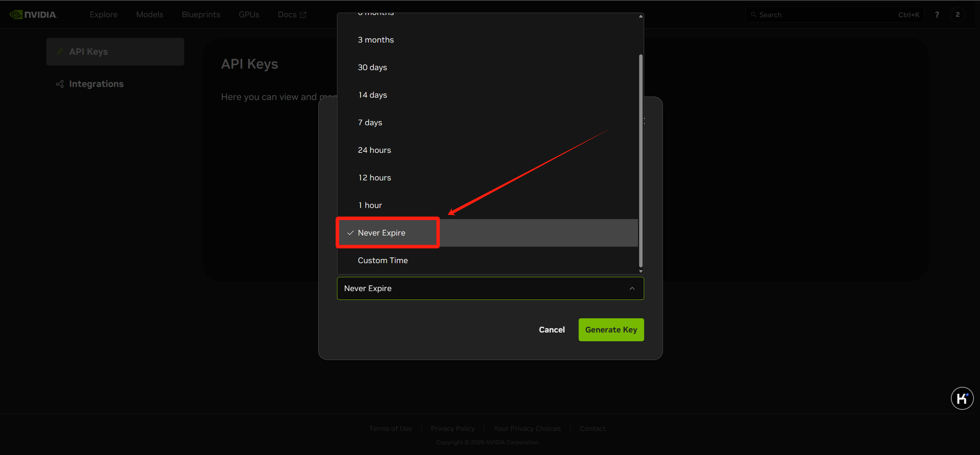Pick the 1 hour expiration
Image resolution: width=980 pixels, height=455 pixels.
[x=370, y=205]
